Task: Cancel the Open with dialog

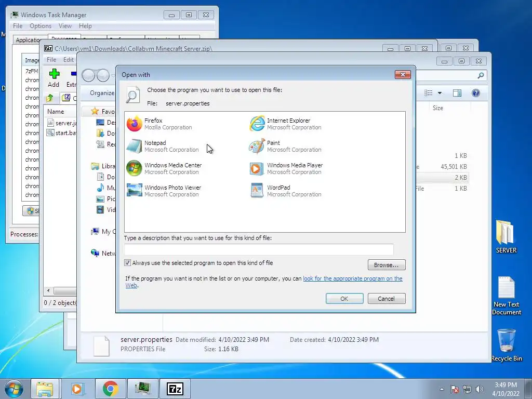Action: [387, 299]
